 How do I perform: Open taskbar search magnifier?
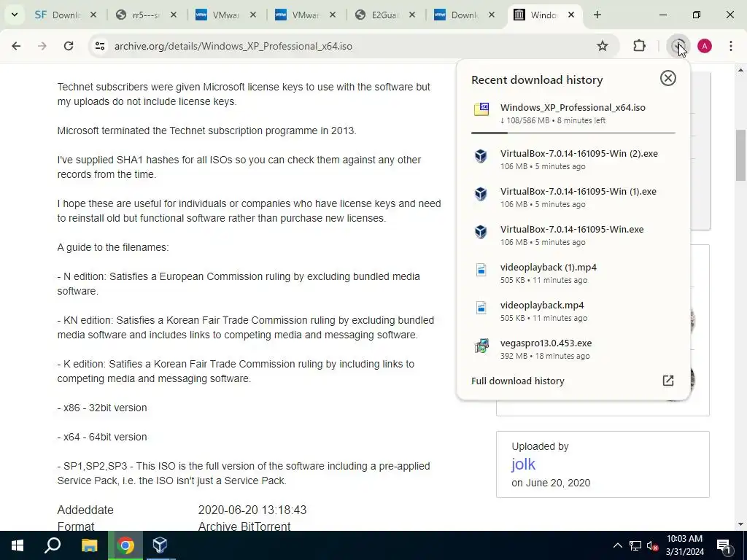click(x=53, y=545)
